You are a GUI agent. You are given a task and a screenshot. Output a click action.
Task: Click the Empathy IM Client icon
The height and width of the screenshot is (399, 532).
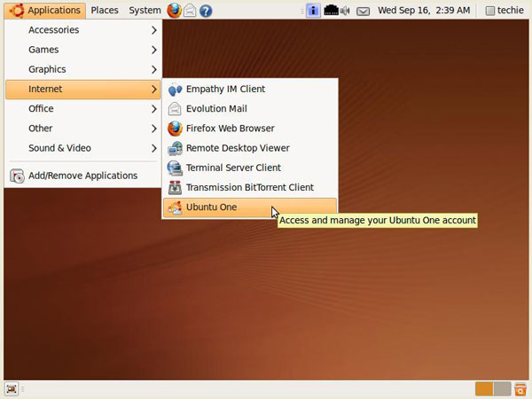click(x=175, y=90)
